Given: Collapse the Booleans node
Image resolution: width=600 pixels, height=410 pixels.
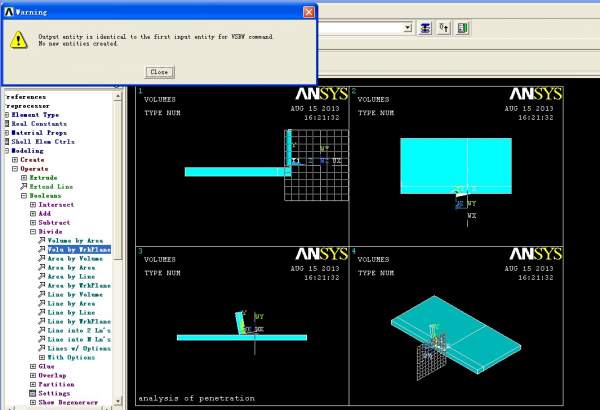Looking at the screenshot, I should pos(24,196).
